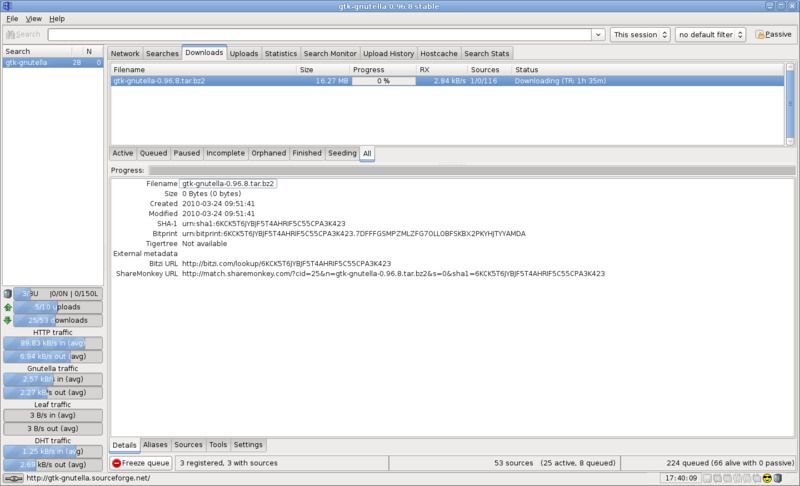
Task: Show only Paused downloads
Action: (186, 153)
